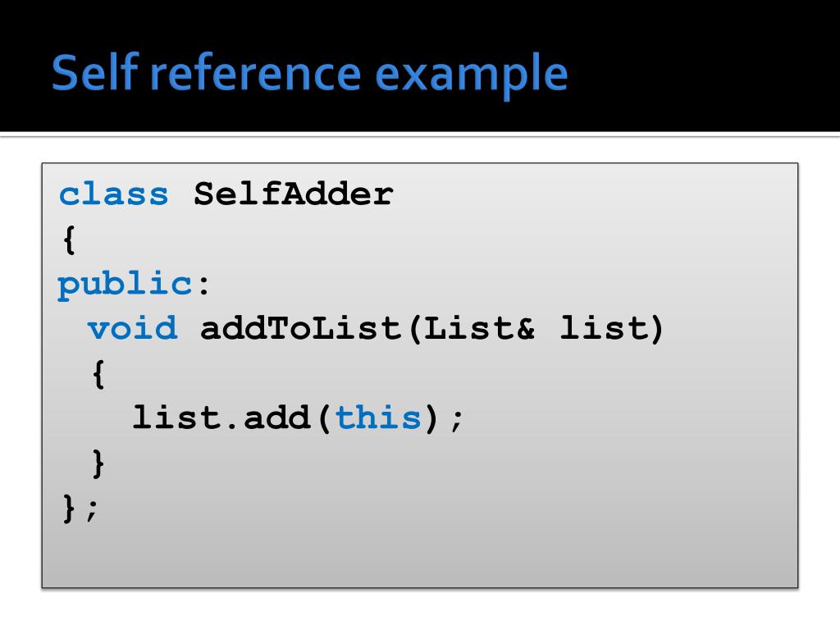840x630 pixels.
Task: Click the "List&" parameter type
Action: 479,328
